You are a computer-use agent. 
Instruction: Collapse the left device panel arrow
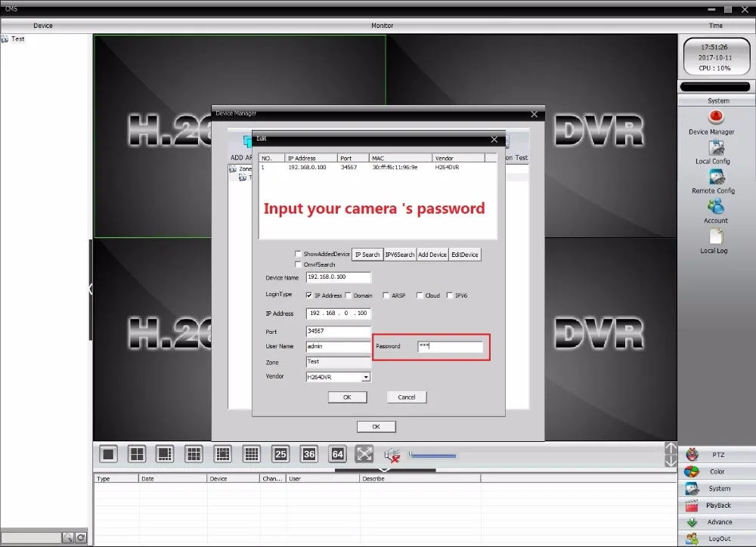pos(90,289)
